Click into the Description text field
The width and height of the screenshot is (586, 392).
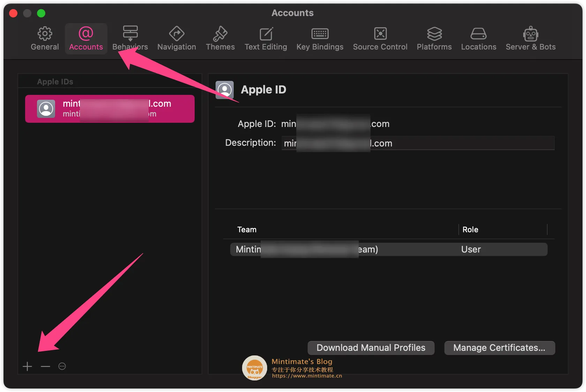click(418, 143)
